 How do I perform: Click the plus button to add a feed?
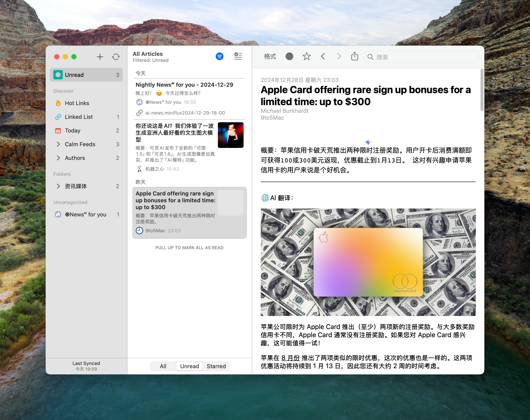(x=100, y=57)
